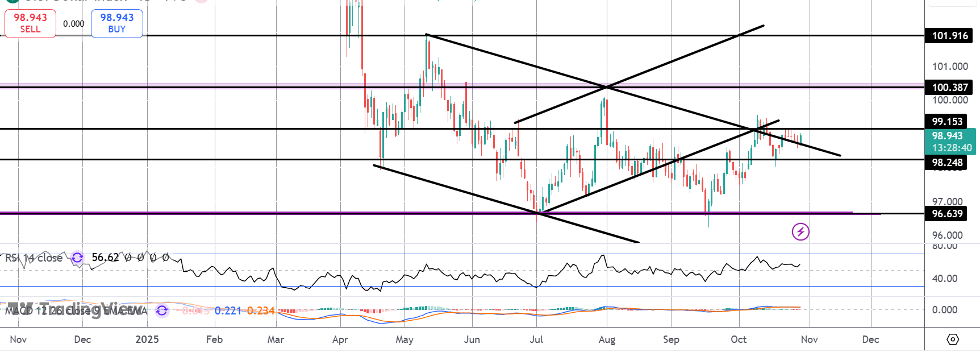Click the purple lightning bolt icon
Screen dimensions: 980x352
point(800,231)
